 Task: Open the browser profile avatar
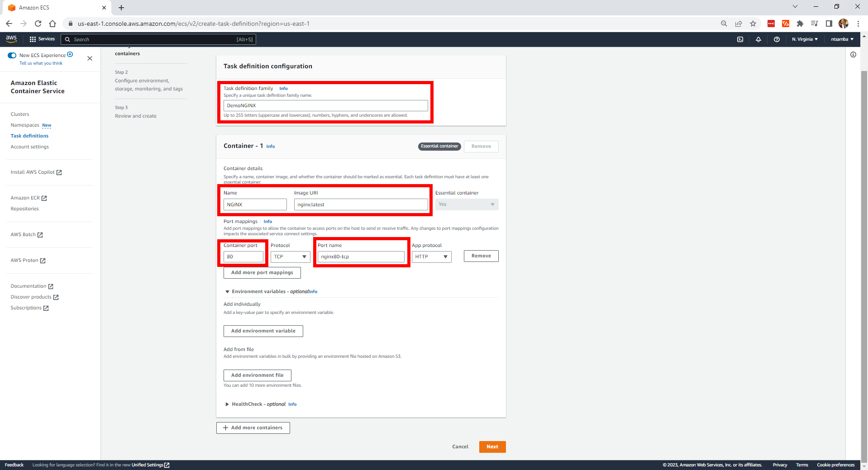pyautogui.click(x=844, y=24)
